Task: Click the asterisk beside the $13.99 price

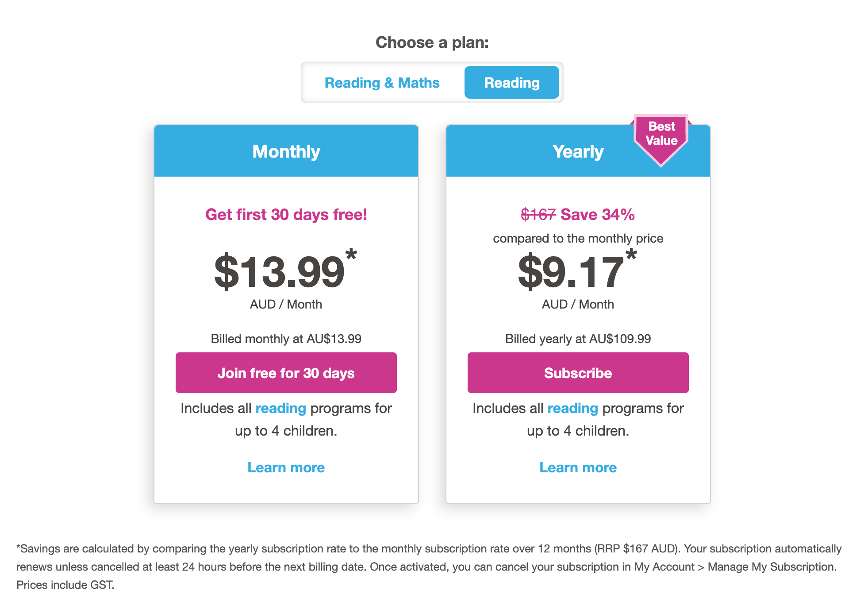Action: [x=351, y=255]
